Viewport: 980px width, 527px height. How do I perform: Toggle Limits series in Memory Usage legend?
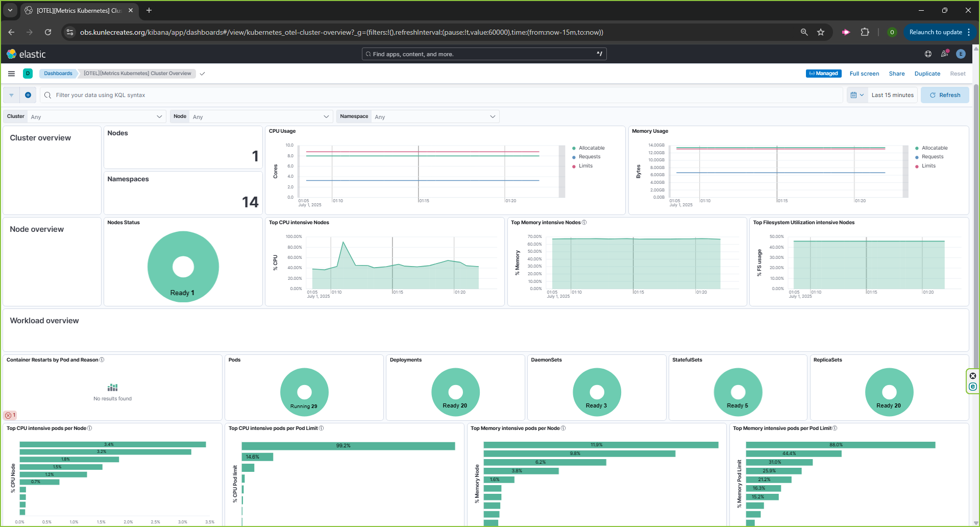click(x=928, y=166)
